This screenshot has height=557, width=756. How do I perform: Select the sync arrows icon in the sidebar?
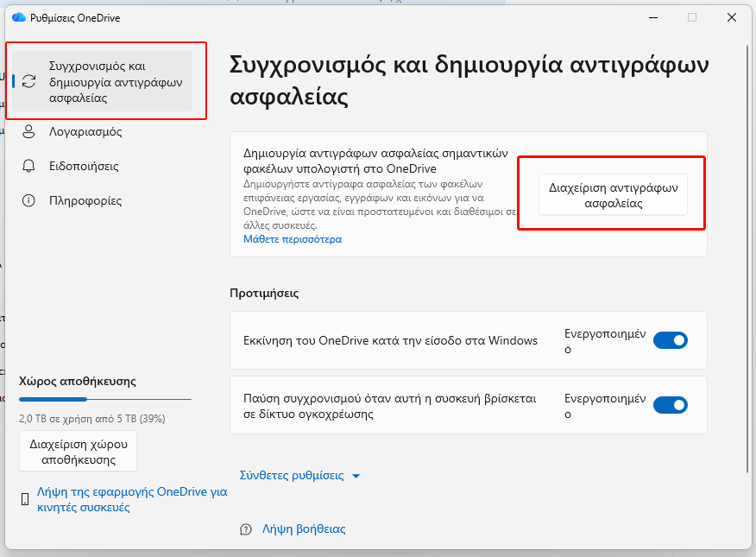point(29,80)
